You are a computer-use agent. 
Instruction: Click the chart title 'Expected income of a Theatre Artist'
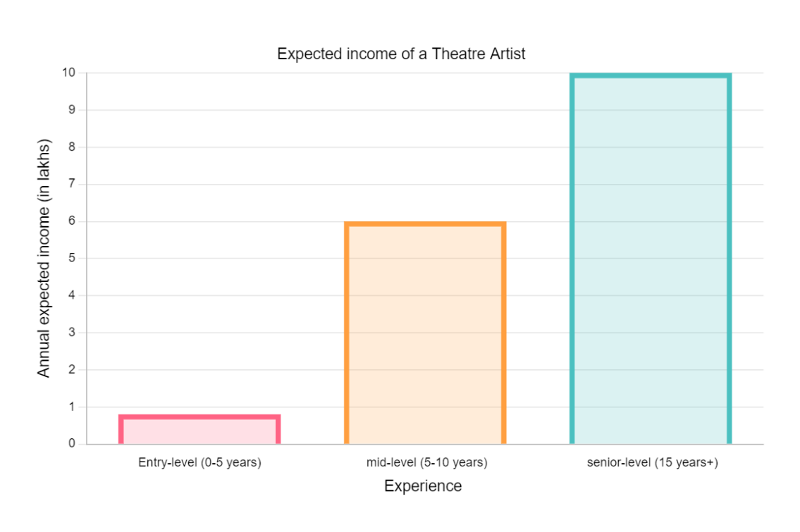401,54
